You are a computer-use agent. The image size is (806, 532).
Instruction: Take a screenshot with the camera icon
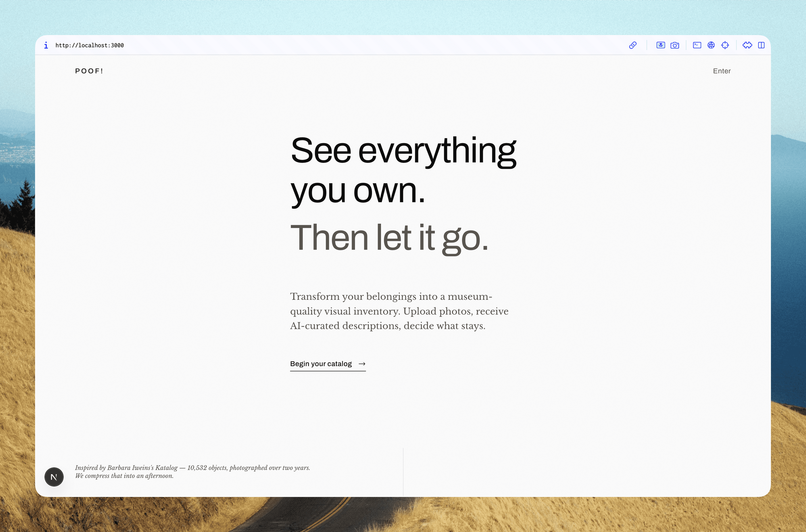click(675, 45)
